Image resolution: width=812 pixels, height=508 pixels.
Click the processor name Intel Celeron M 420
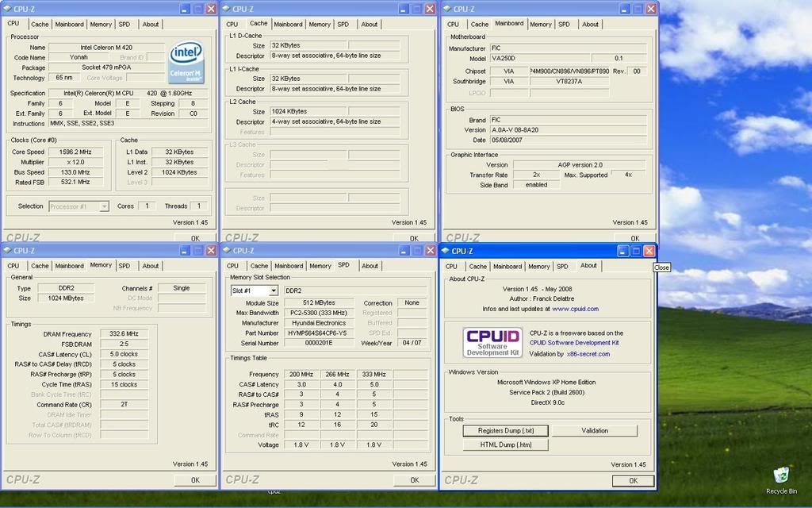(x=106, y=48)
